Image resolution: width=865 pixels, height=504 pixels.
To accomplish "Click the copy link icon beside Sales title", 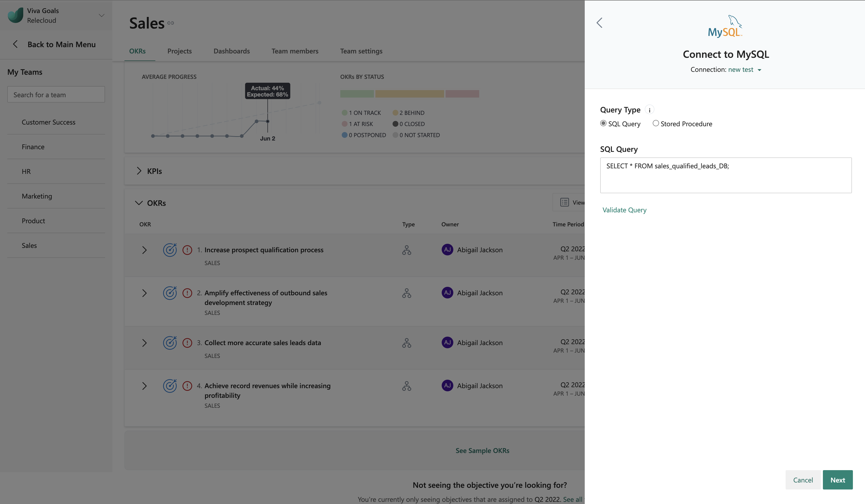I will point(171,23).
